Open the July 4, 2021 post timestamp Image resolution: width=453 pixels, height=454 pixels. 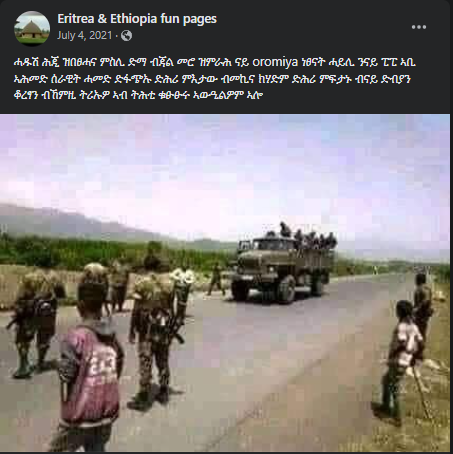(84, 35)
